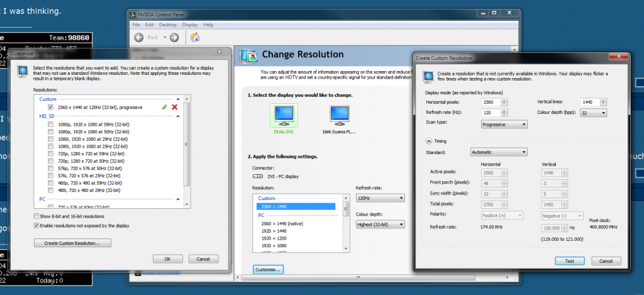Click the Horizontal pixels input field
The height and width of the screenshot is (295, 644).
[498, 102]
